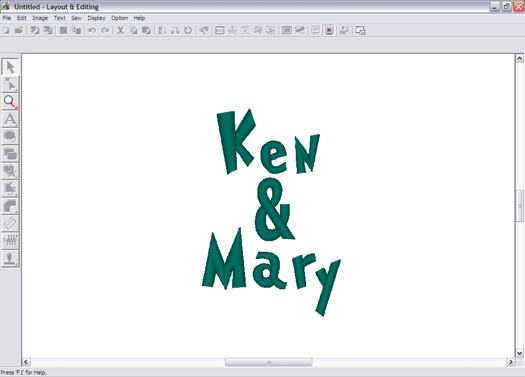Image resolution: width=525 pixels, height=377 pixels.
Task: Select the arrow selection tool
Action: [x=10, y=67]
